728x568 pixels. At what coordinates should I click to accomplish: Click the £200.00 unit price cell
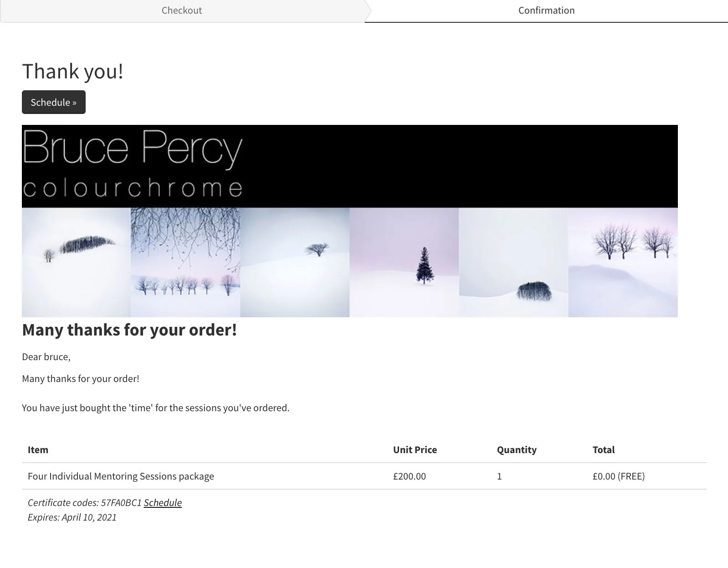tap(410, 476)
